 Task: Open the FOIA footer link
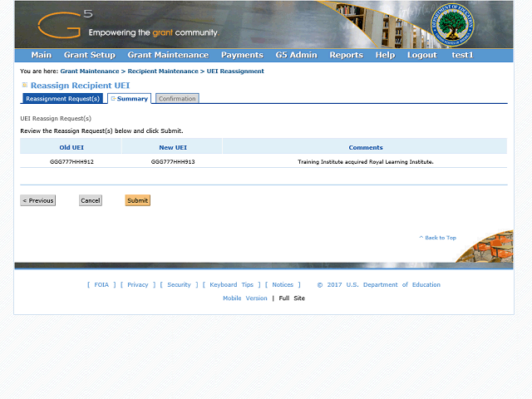point(101,284)
